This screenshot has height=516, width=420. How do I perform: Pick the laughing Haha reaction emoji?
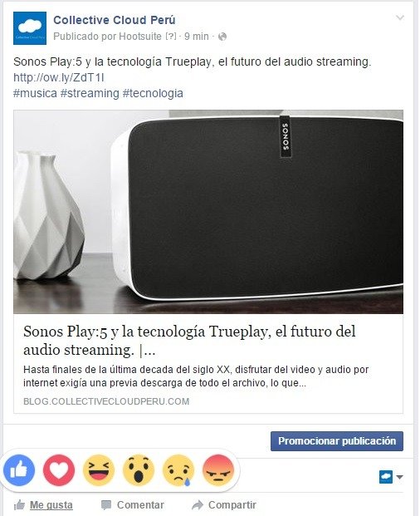coord(99,470)
